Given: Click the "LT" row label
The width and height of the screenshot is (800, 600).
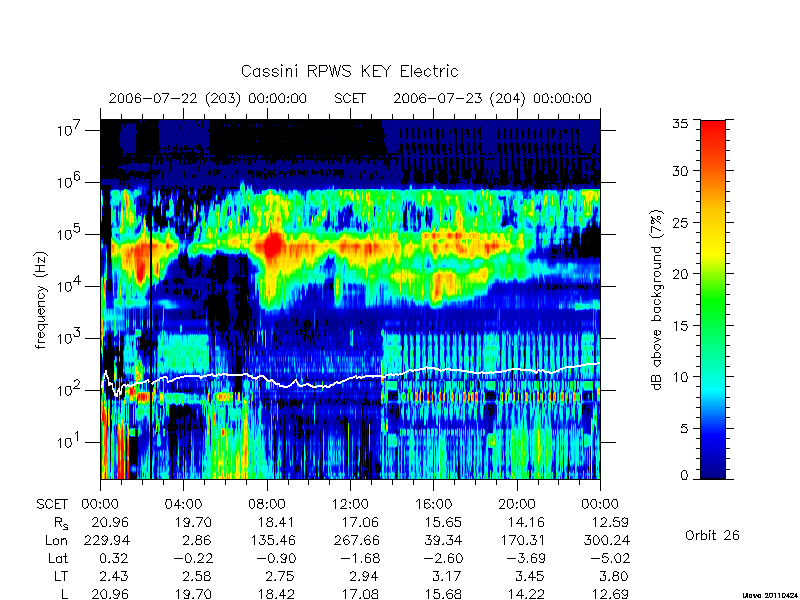Looking at the screenshot, I should (x=61, y=577).
